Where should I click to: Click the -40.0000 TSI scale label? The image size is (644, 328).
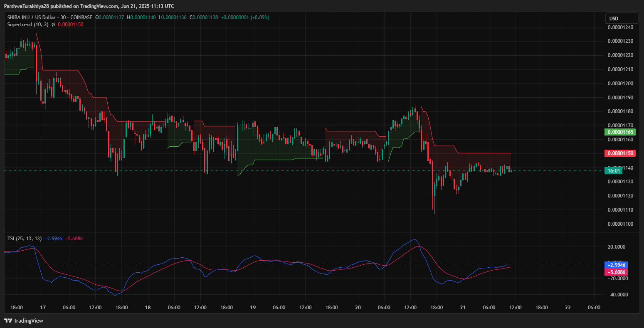pos(617,295)
